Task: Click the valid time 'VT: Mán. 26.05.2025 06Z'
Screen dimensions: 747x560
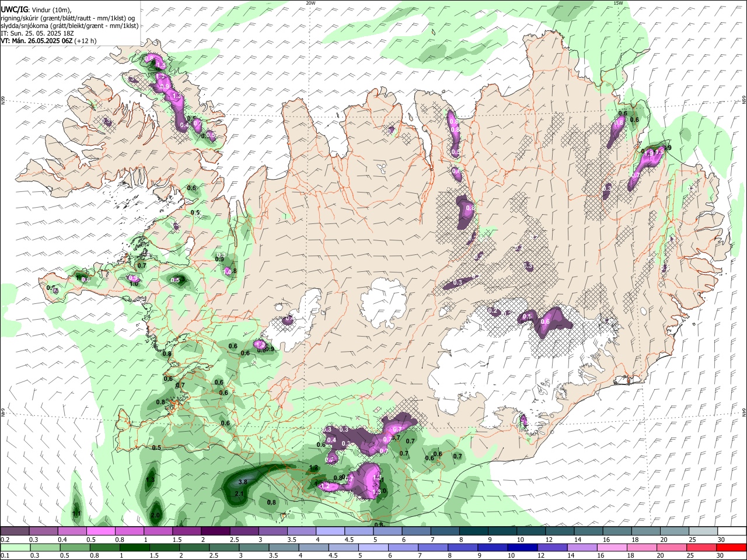Action: pos(36,41)
